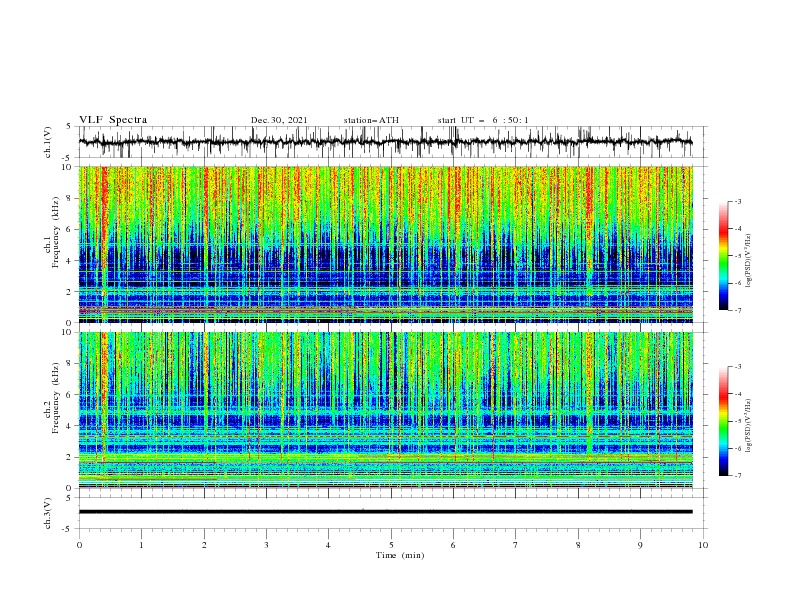
Task: Click time-axis tick label "7"
Action: tap(516, 545)
